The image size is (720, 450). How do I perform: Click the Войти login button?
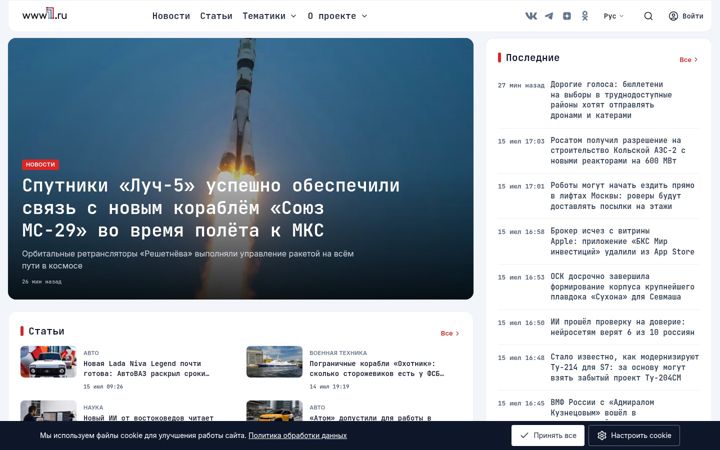tap(686, 16)
